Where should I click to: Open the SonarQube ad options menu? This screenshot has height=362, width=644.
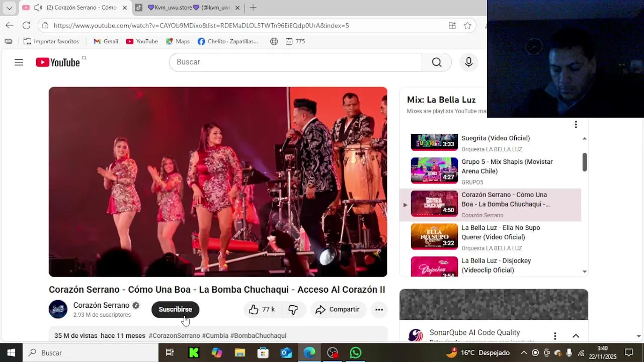tap(555, 336)
